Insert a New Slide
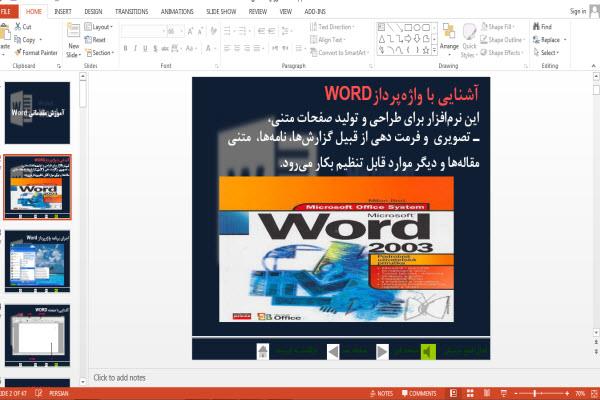The image size is (600, 400). [x=73, y=41]
